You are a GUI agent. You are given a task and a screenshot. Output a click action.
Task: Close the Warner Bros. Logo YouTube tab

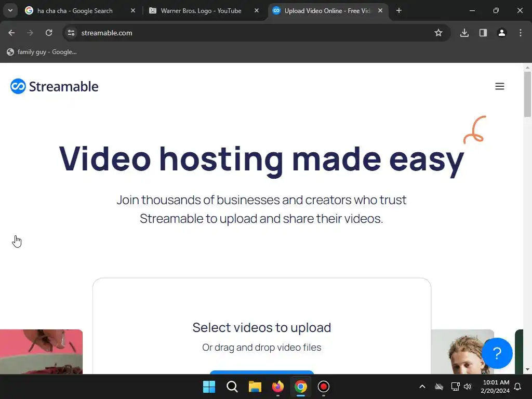tap(257, 10)
